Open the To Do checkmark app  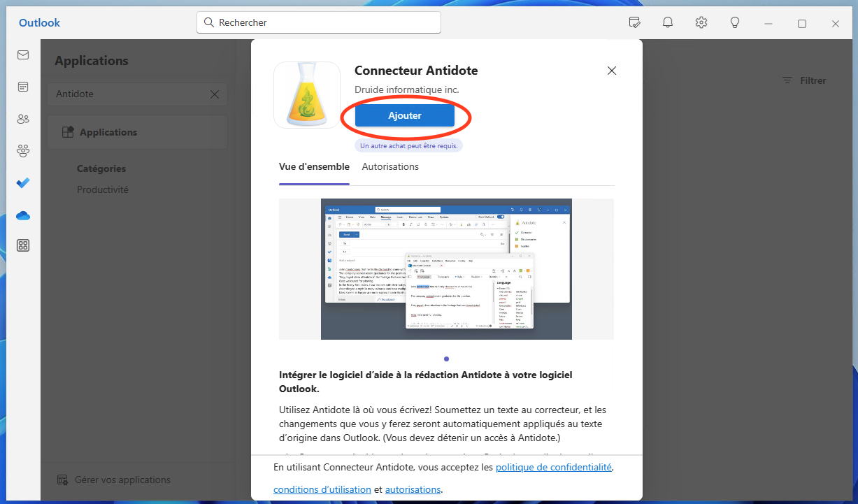pos(23,182)
